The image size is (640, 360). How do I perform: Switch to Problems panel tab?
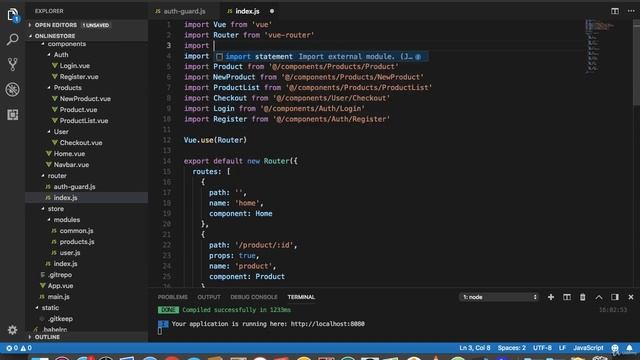[x=173, y=297]
